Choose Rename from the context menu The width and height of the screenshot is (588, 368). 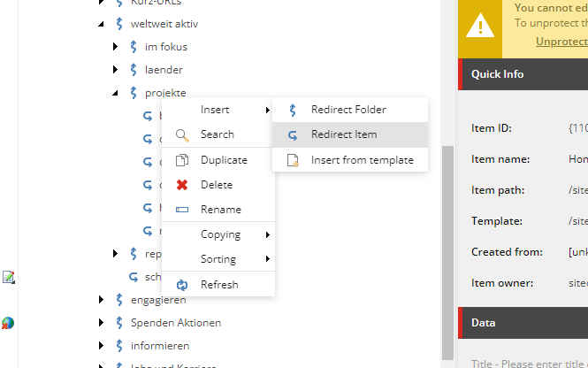(x=218, y=210)
